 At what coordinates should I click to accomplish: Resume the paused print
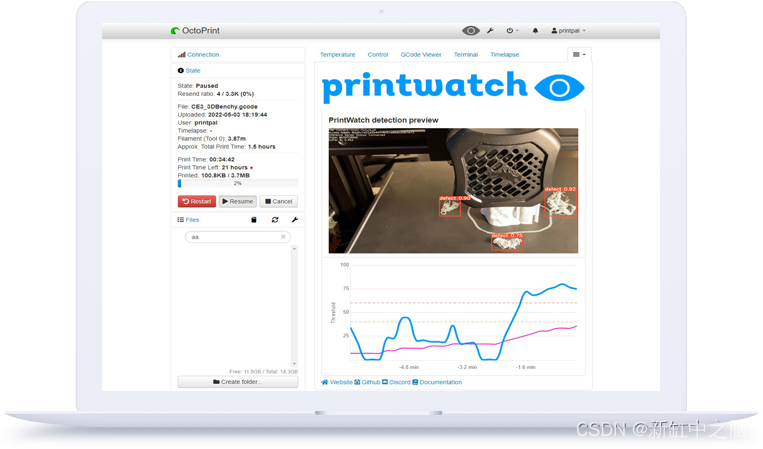(237, 201)
